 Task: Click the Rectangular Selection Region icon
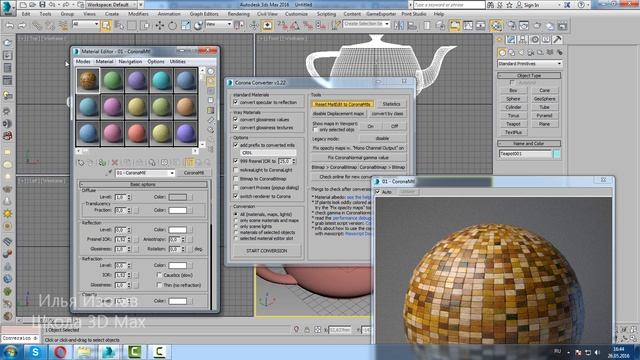click(x=132, y=26)
